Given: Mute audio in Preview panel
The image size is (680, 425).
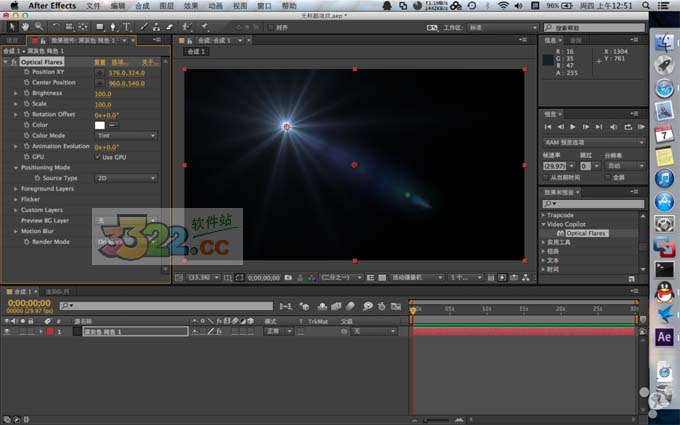Looking at the screenshot, I should tap(614, 127).
